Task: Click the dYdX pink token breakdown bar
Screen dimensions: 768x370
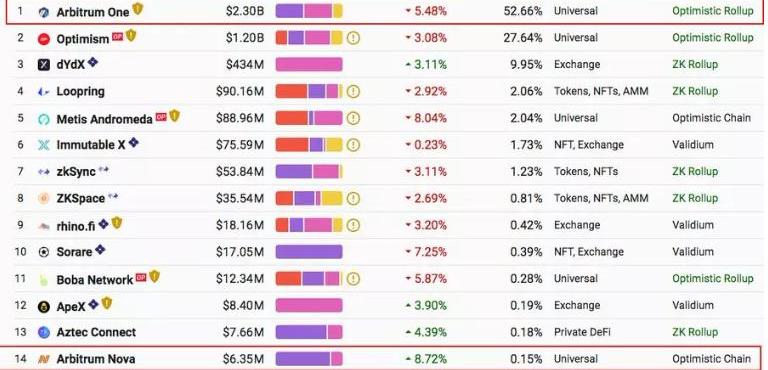Action: point(309,64)
